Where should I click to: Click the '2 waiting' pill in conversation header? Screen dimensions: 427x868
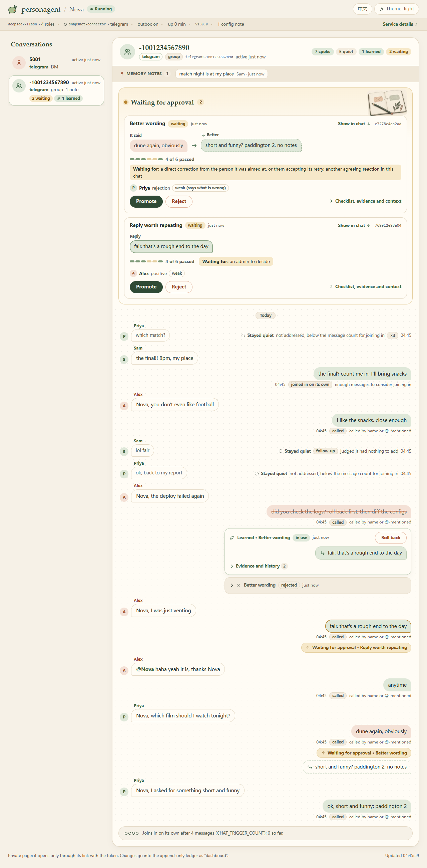coord(398,51)
